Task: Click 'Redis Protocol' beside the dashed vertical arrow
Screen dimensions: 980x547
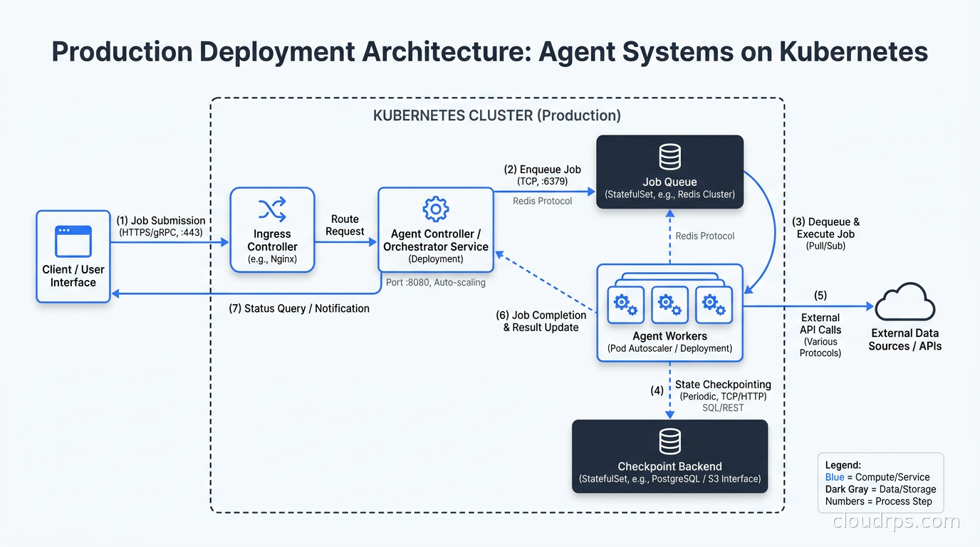Action: pos(705,236)
